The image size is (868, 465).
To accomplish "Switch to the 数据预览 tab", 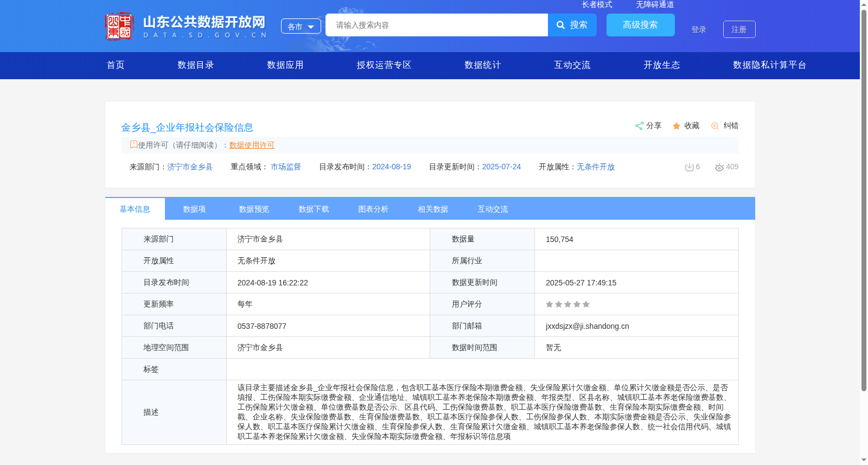I will point(254,209).
